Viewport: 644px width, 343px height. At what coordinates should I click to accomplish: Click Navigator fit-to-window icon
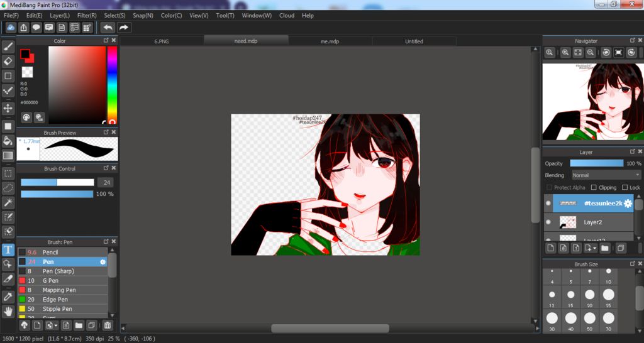pos(578,53)
